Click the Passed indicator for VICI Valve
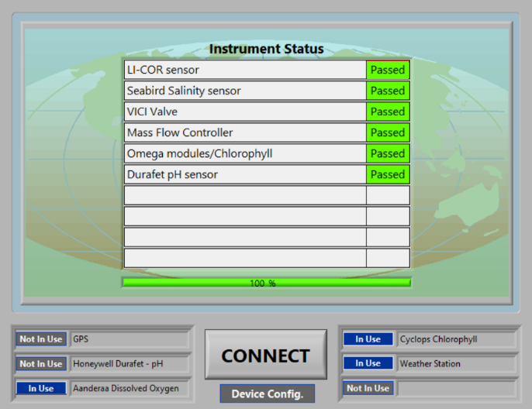Image resolution: width=532 pixels, height=409 pixels. (x=388, y=112)
